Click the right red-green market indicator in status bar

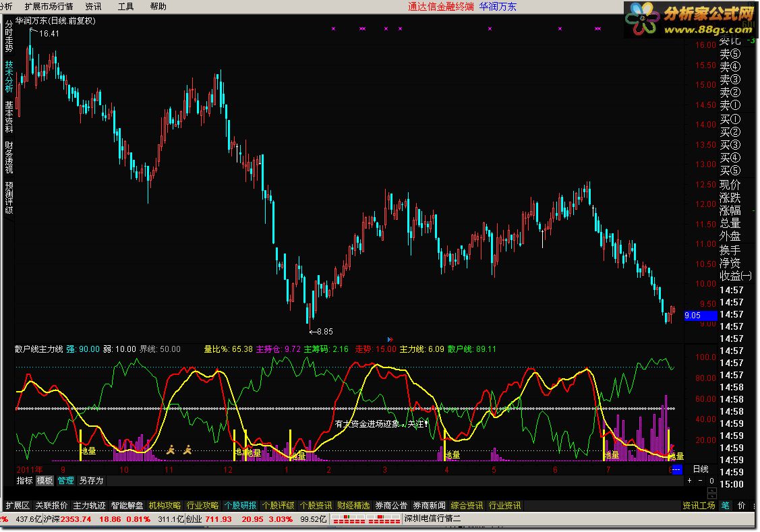[384, 519]
